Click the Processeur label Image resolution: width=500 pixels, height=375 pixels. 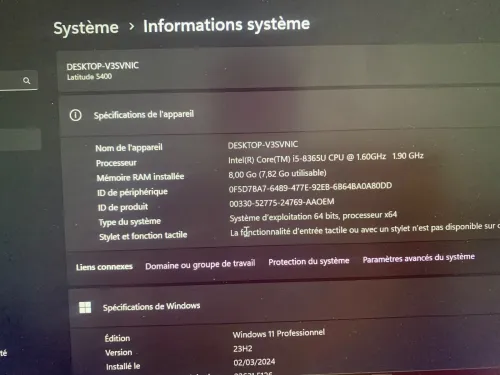pos(116,163)
